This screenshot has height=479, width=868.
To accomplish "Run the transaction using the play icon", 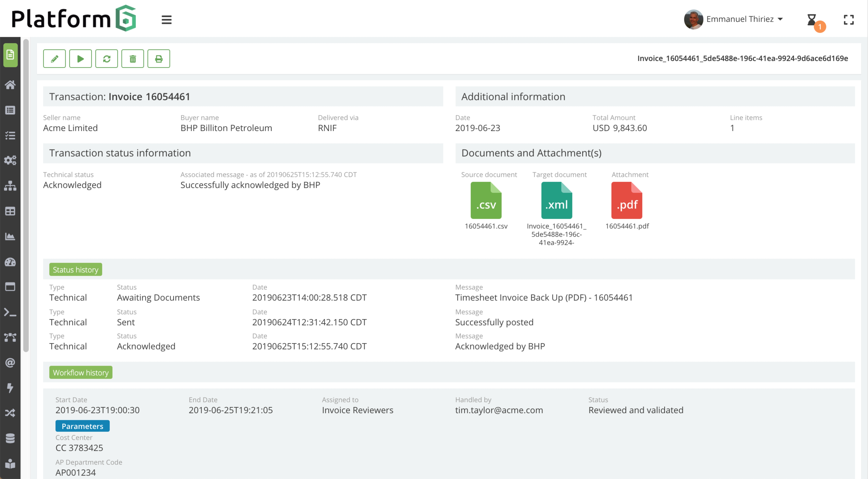I will [x=80, y=58].
